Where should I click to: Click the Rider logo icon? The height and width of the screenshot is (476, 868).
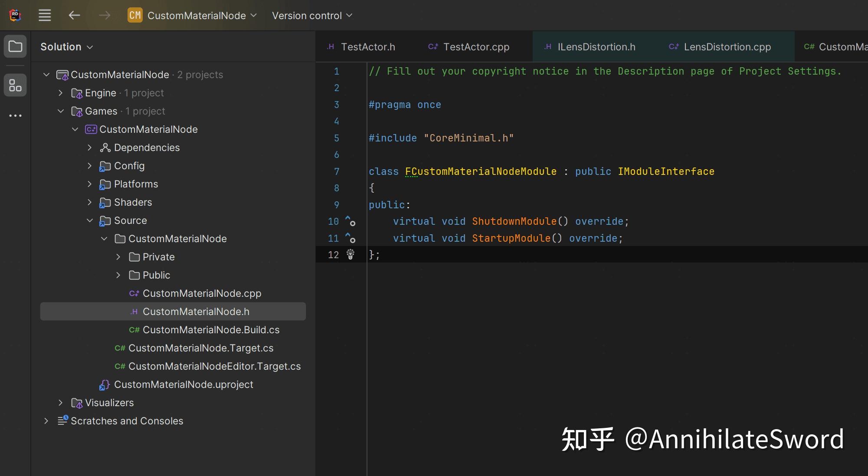[x=15, y=16]
